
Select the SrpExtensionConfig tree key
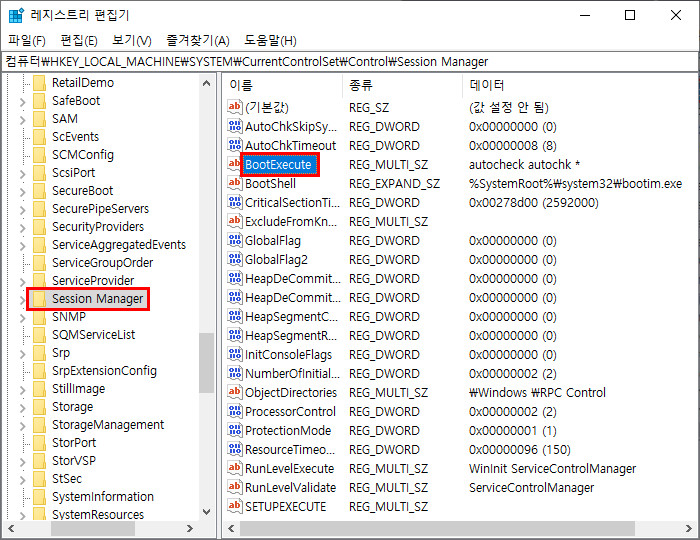[104, 370]
